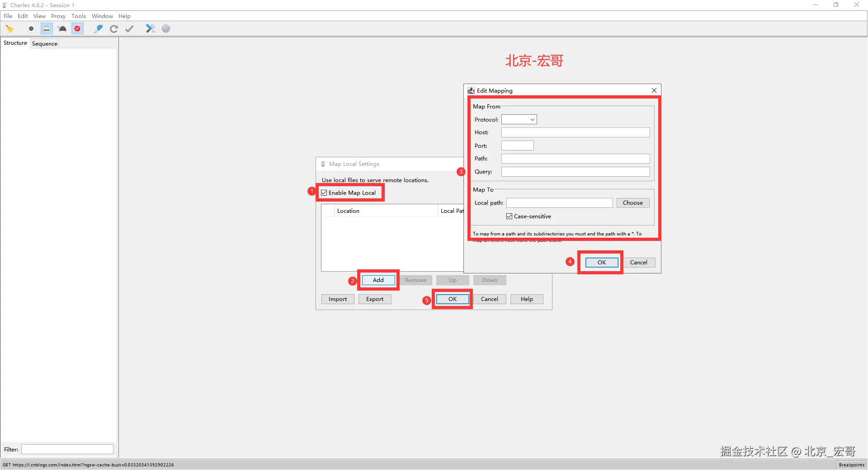The height and width of the screenshot is (470, 868).
Task: Click the Location column header
Action: click(386, 211)
